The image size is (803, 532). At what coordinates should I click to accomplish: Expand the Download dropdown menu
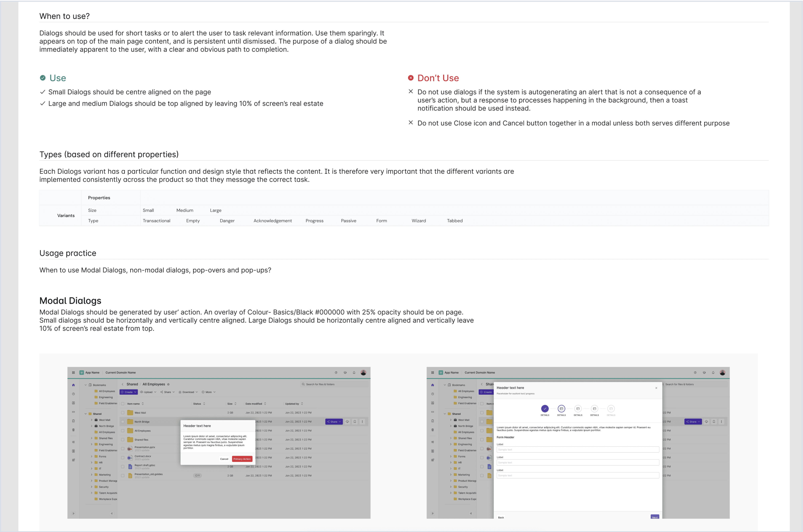(188, 392)
